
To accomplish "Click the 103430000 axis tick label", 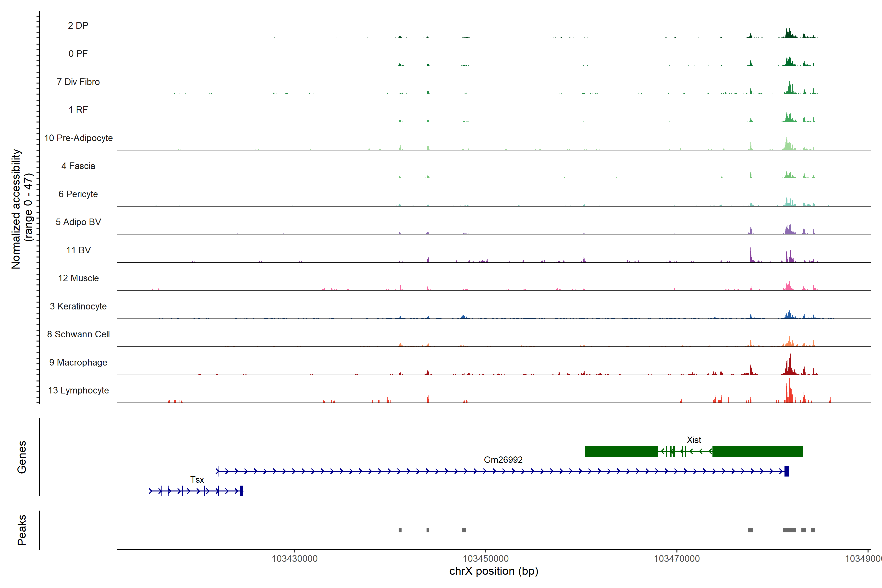I will click(x=294, y=559).
